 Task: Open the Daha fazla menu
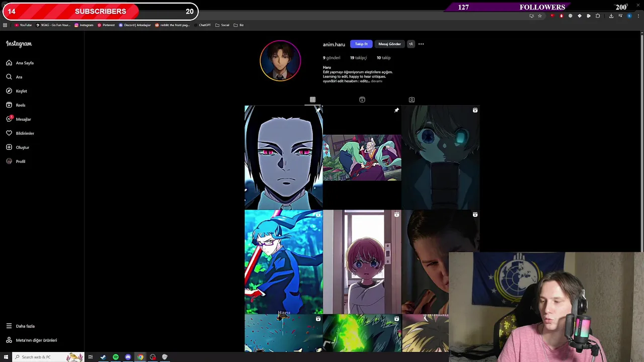(x=20, y=326)
